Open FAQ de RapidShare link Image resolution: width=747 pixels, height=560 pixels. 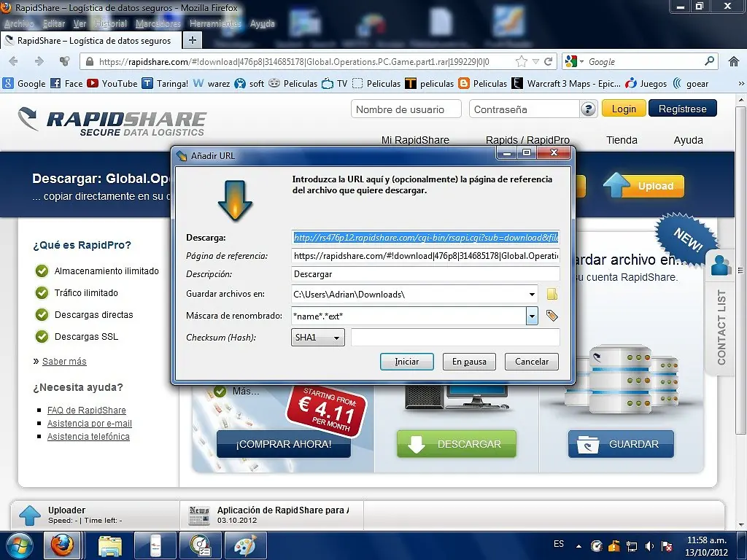point(87,410)
